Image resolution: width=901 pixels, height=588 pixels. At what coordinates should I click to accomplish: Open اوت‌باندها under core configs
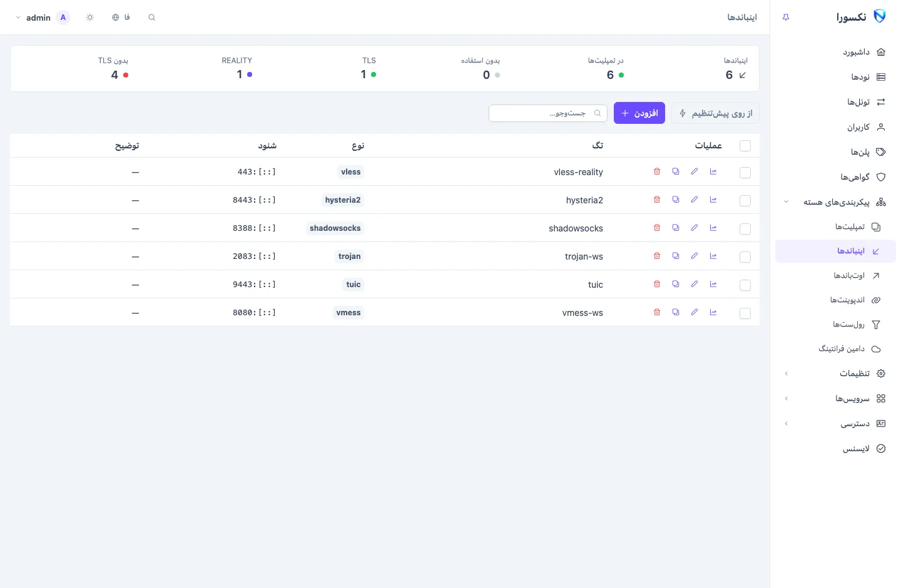[835, 275]
